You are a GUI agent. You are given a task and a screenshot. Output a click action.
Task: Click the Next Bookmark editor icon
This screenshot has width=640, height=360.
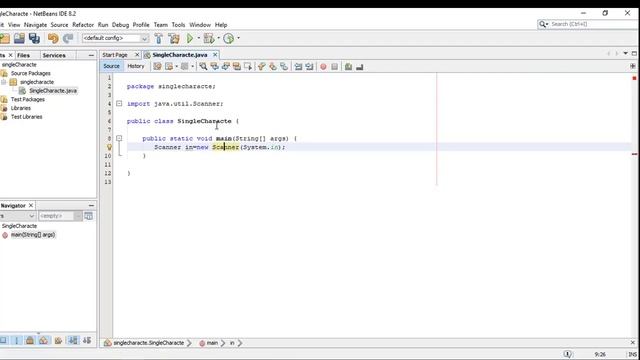(273, 67)
